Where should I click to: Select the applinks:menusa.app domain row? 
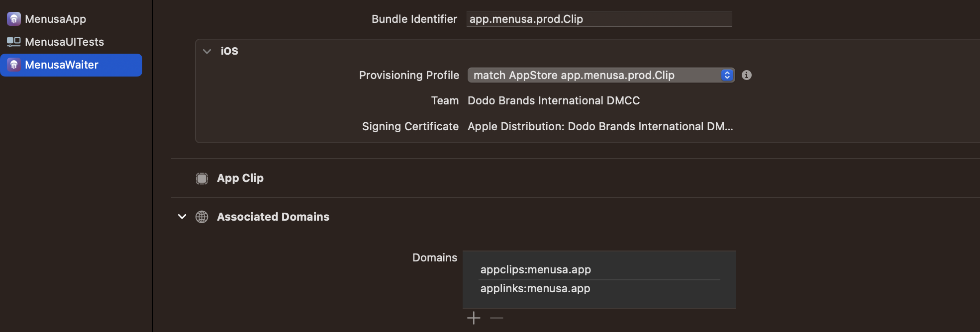point(599,289)
